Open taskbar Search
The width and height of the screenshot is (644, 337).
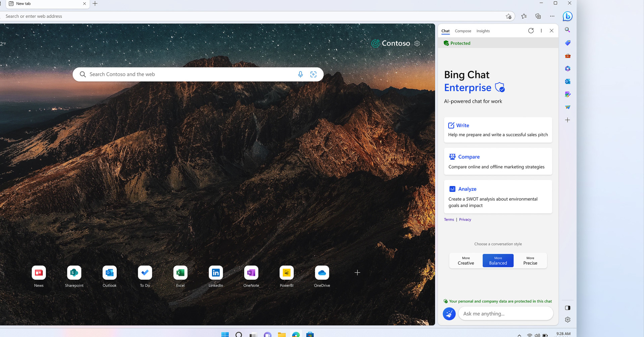(239, 335)
